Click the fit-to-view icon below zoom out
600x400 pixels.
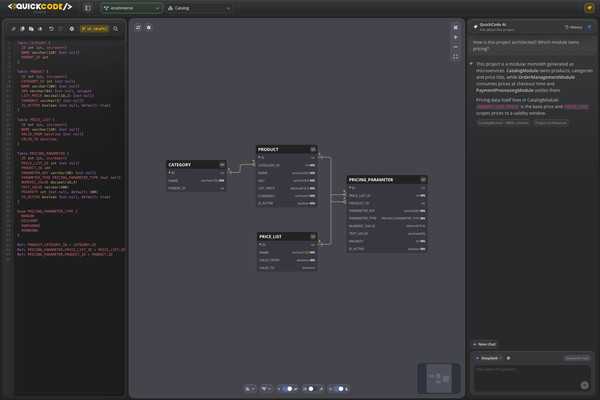click(455, 57)
